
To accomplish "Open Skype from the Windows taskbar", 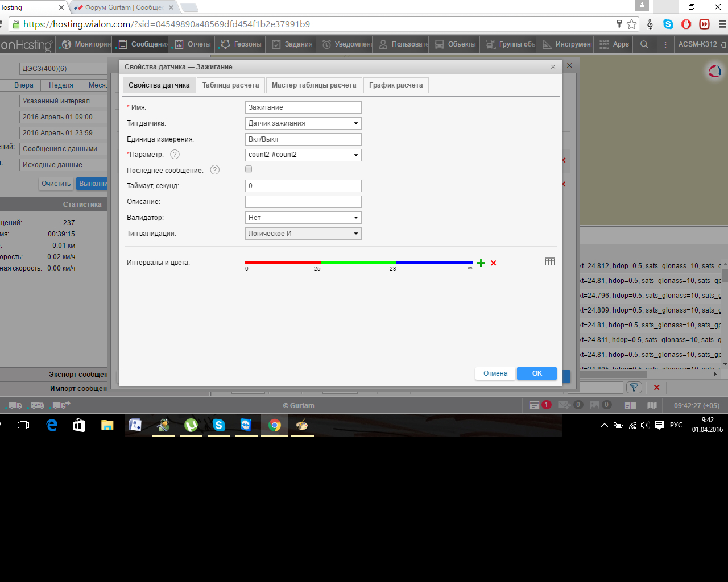I will click(x=219, y=425).
